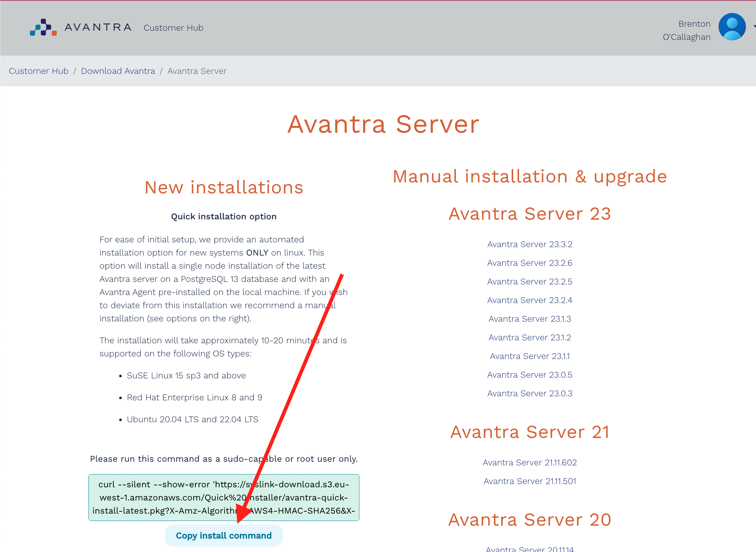Click the Avantra logo icon
This screenshot has height=552, width=756.
(43, 27)
